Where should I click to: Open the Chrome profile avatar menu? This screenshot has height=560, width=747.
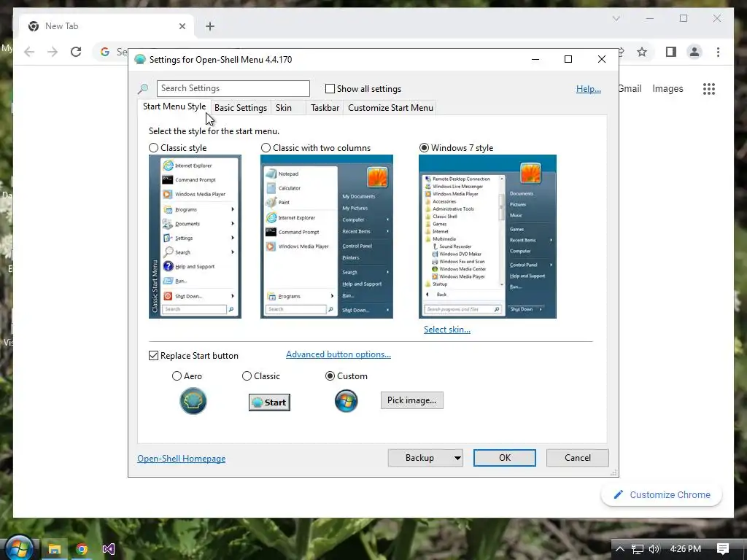694,52
